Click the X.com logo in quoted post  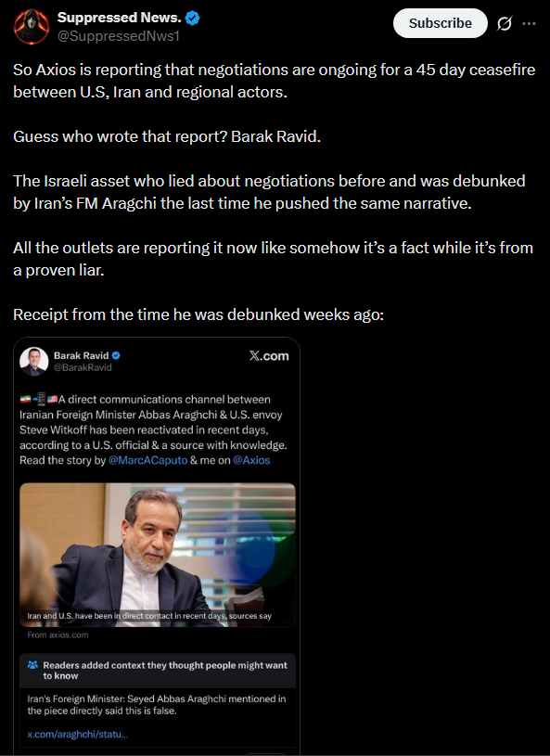[269, 356]
